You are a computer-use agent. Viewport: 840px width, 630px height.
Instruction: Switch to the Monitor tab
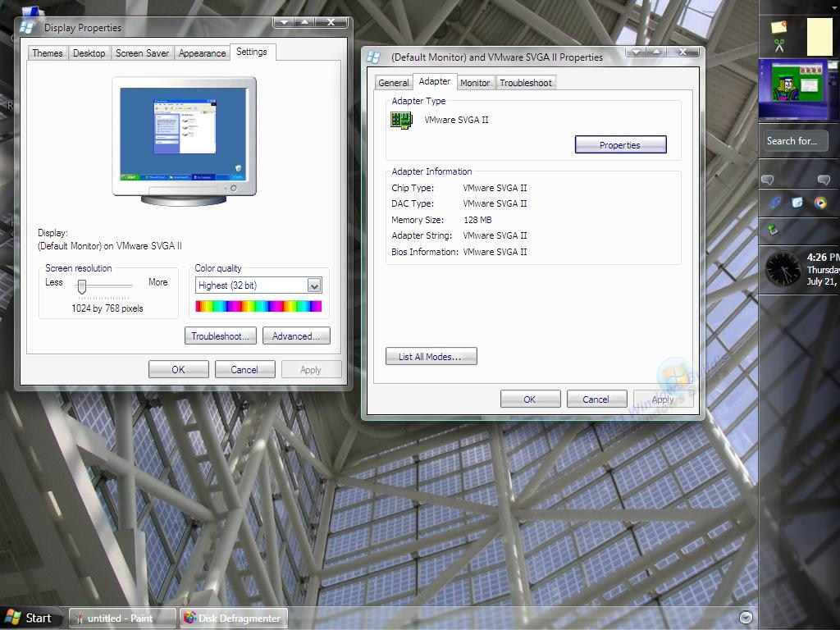pos(475,83)
